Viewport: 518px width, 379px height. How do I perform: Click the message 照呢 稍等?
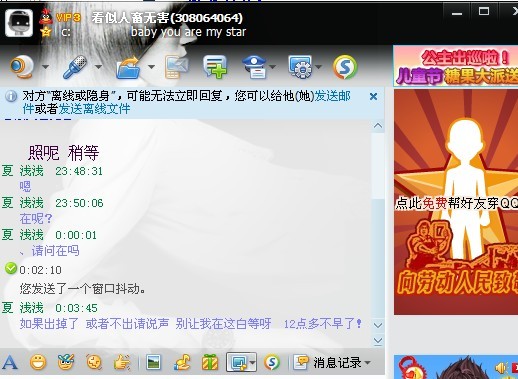pyautogui.click(x=64, y=153)
